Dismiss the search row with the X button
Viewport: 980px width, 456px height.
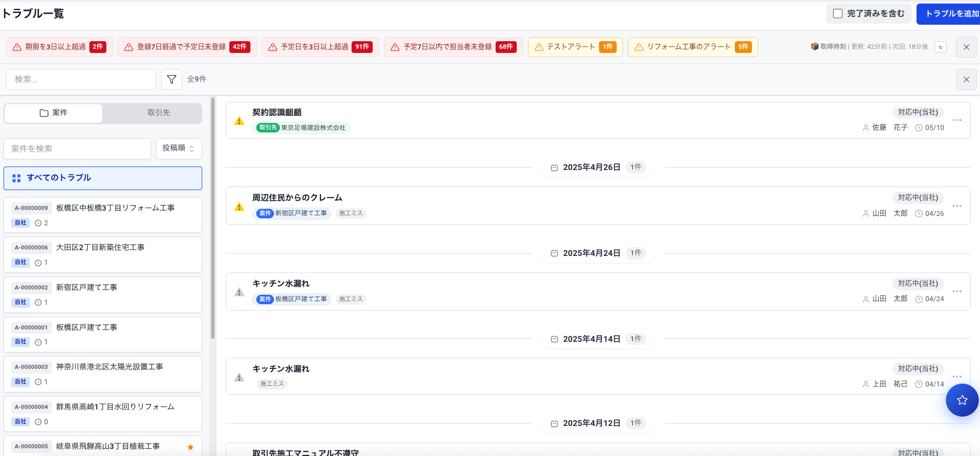click(x=966, y=79)
